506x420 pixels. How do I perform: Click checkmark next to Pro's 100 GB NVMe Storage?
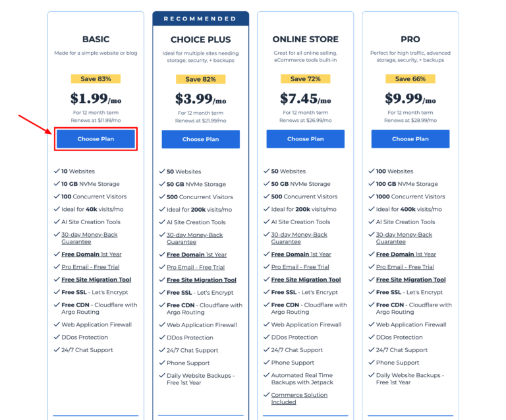[372, 184]
